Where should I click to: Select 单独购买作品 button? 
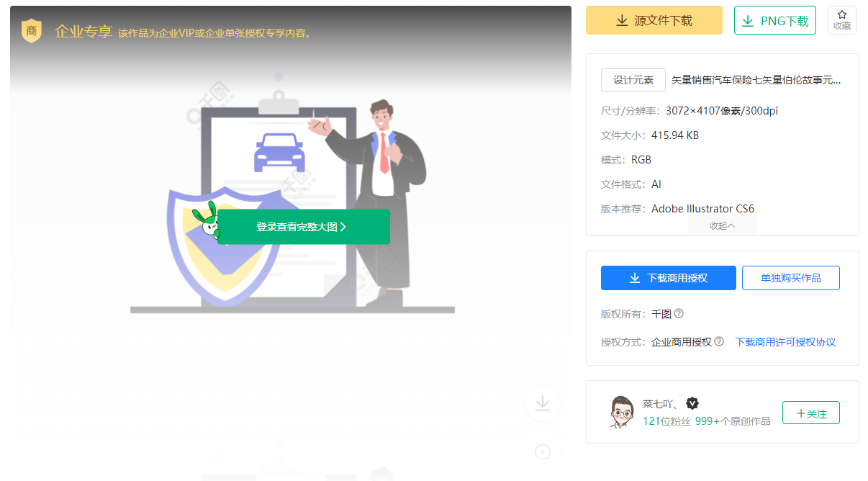pos(790,278)
